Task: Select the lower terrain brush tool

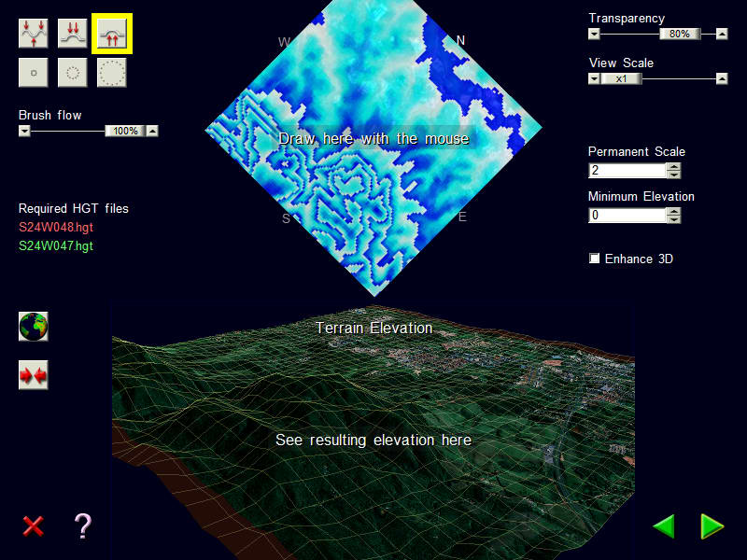Action: point(73,34)
